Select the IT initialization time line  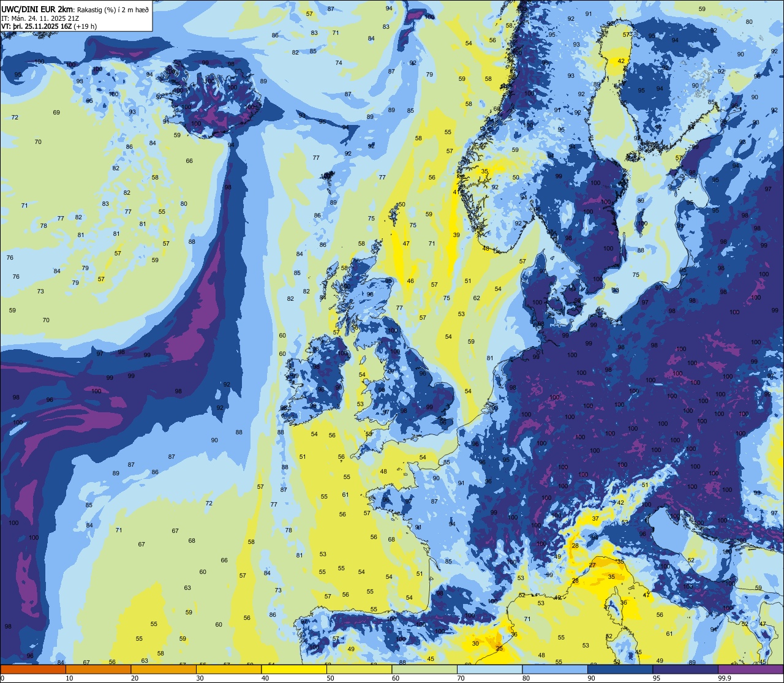click(40, 18)
